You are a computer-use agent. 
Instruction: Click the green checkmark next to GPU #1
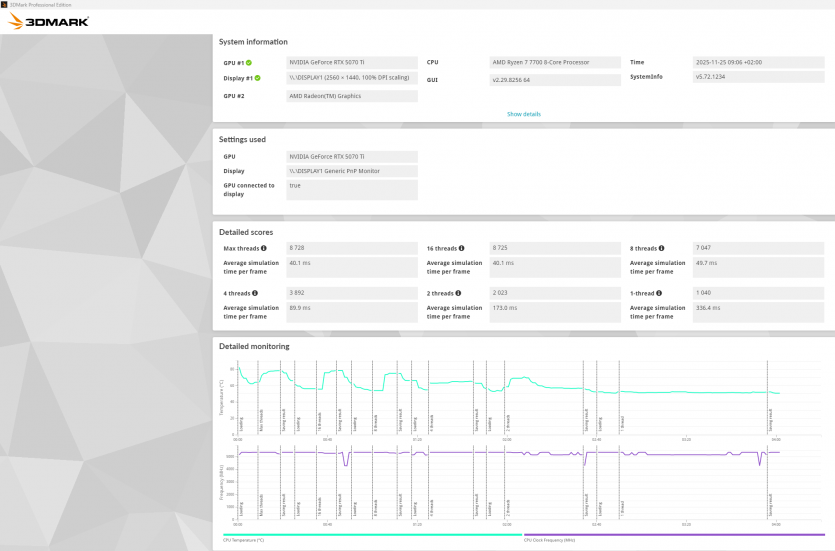pyautogui.click(x=249, y=63)
